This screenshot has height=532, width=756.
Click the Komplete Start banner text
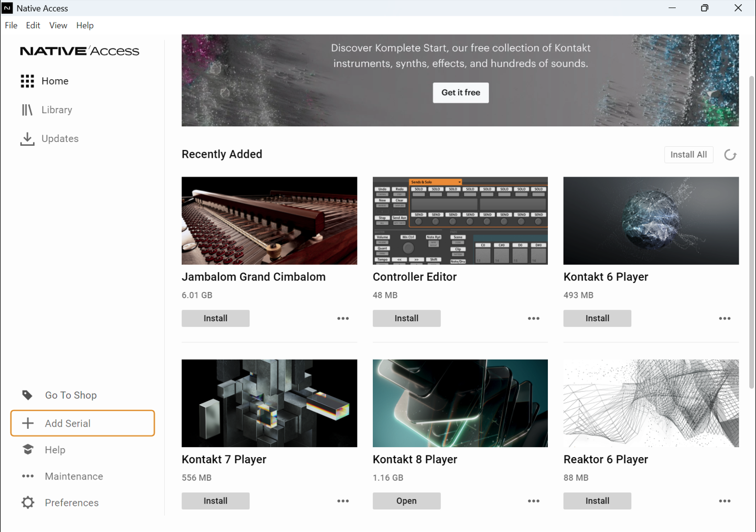[461, 56]
